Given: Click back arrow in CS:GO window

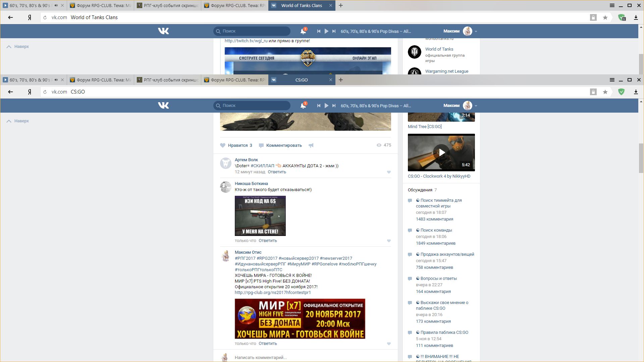Looking at the screenshot, I should click(10, 92).
